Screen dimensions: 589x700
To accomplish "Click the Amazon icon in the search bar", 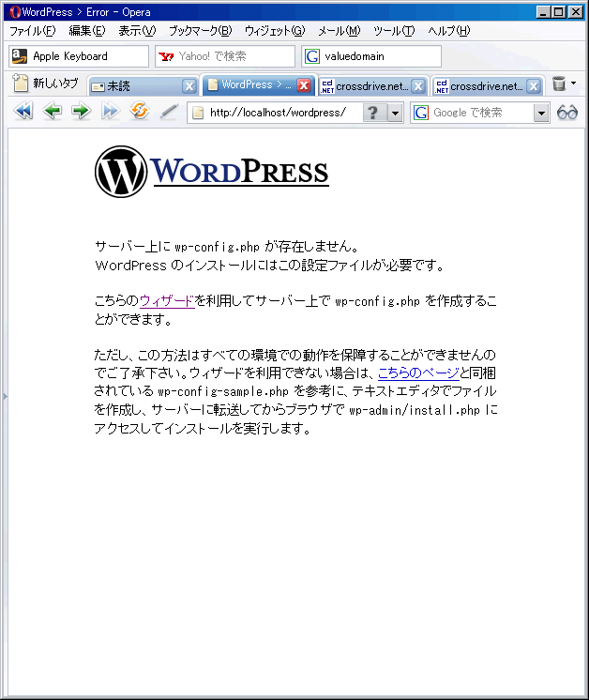I will click(19, 56).
